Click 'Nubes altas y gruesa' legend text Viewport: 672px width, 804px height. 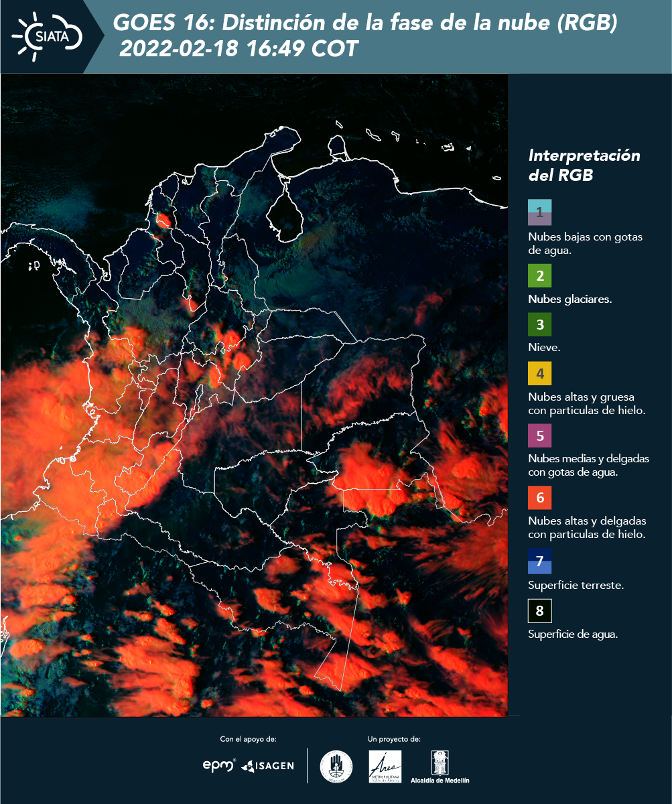[x=587, y=403]
